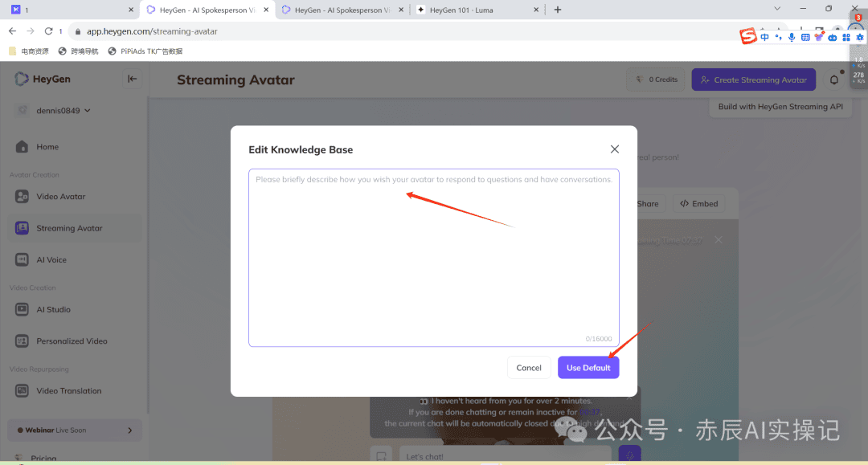Open a new browser tab

point(558,10)
